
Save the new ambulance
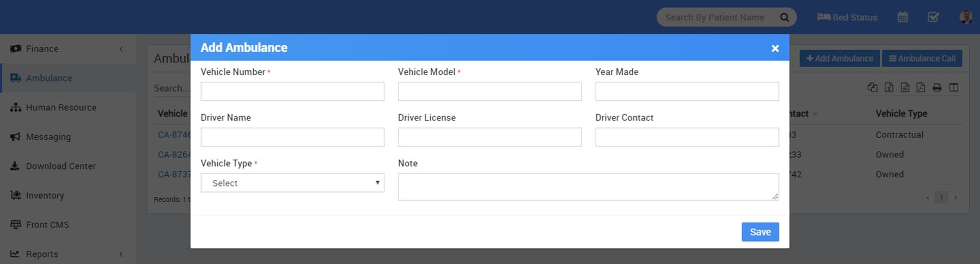[759, 232]
